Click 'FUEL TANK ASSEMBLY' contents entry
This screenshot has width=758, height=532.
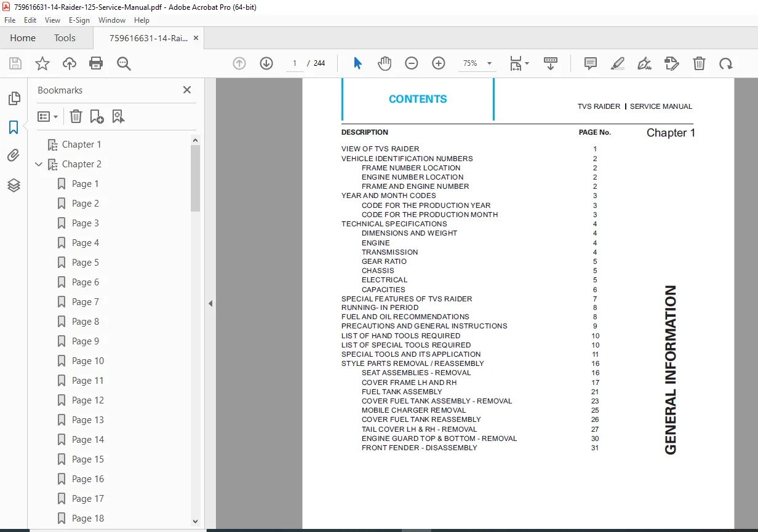(402, 392)
